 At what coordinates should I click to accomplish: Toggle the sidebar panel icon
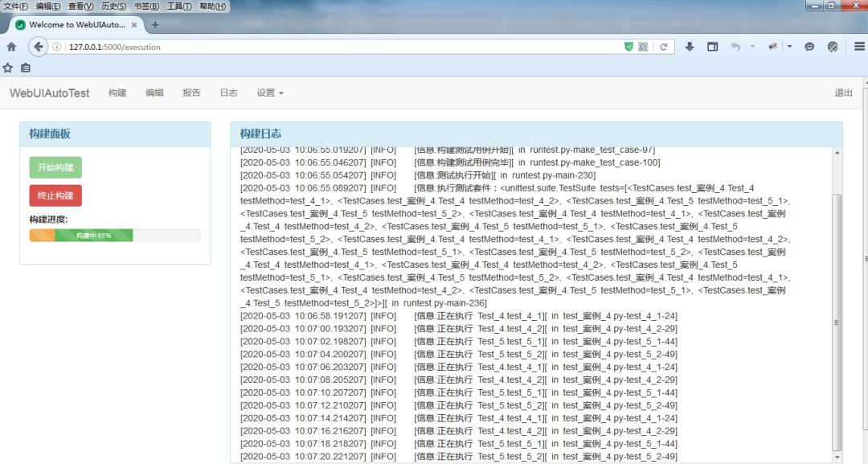tap(712, 47)
